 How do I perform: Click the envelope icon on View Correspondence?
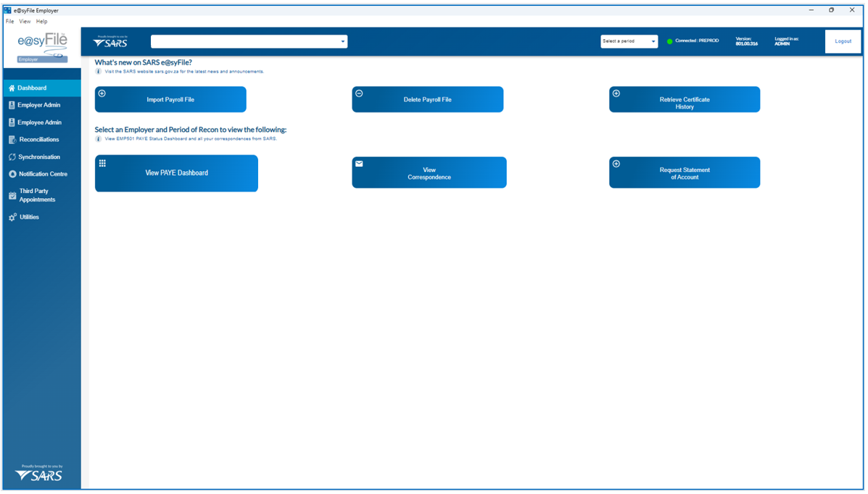[x=359, y=164]
